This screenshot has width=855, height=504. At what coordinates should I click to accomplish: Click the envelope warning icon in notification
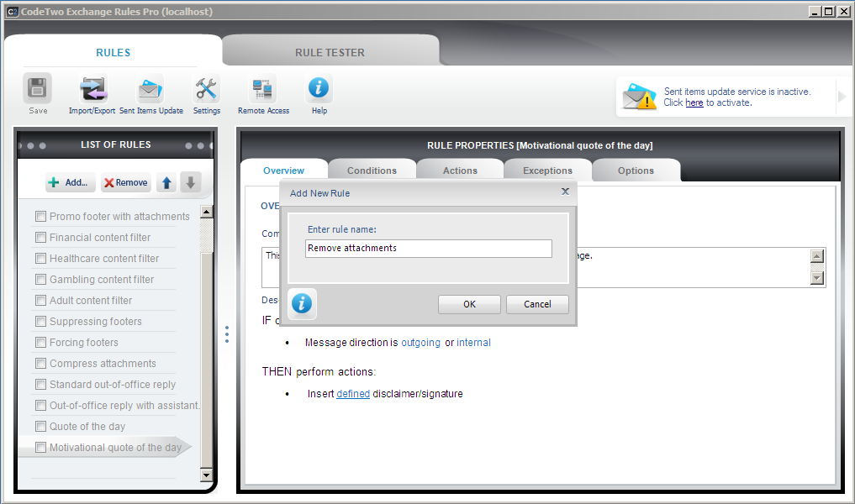[x=639, y=97]
